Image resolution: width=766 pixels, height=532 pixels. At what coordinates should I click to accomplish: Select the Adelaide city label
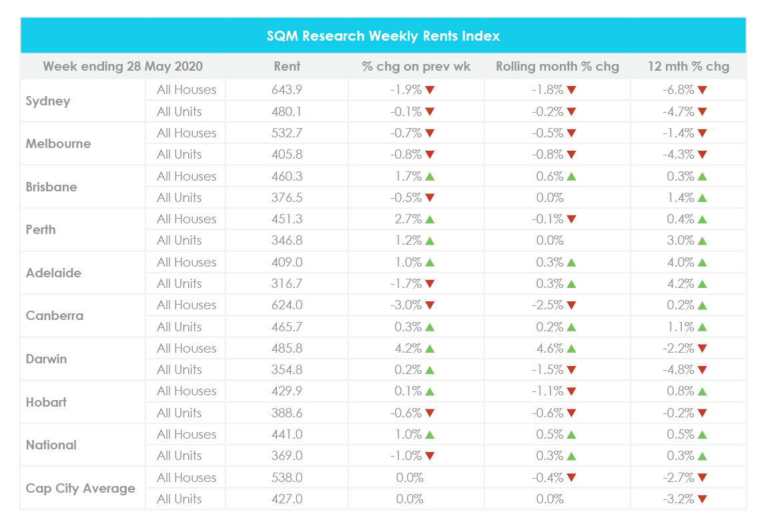[53, 273]
